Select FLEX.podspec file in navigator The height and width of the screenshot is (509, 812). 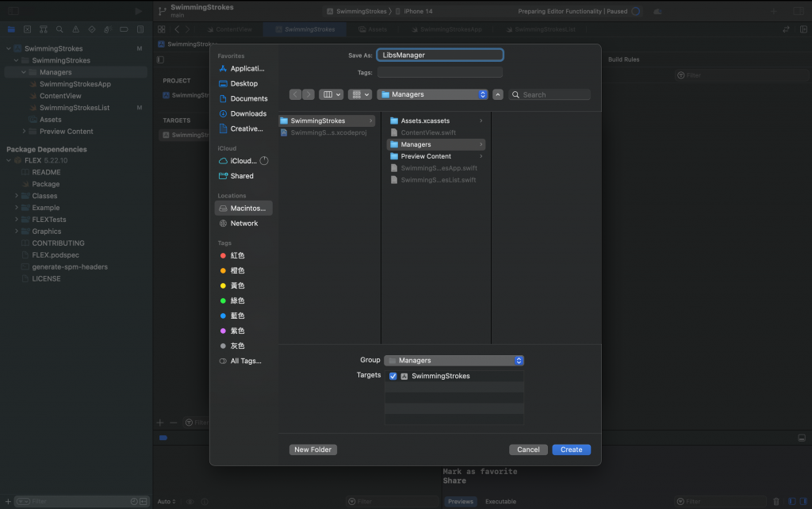[x=56, y=254]
